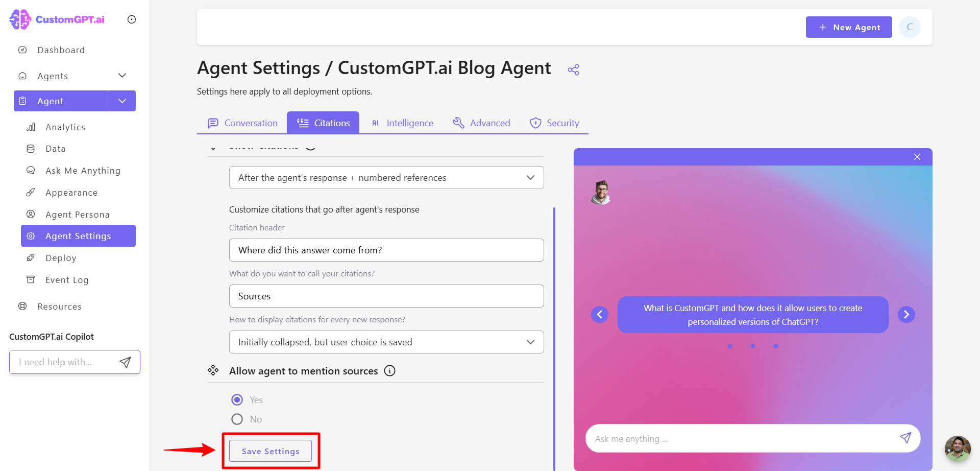
Task: Select the Yes radio button
Action: (x=237, y=399)
